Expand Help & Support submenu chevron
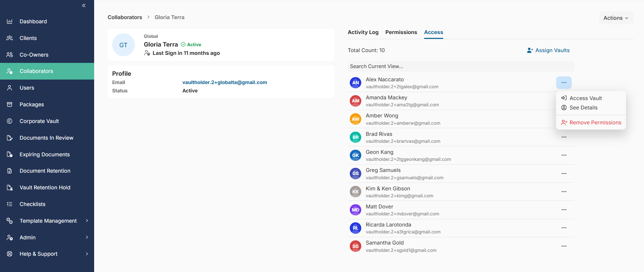644x272 pixels. [87, 254]
